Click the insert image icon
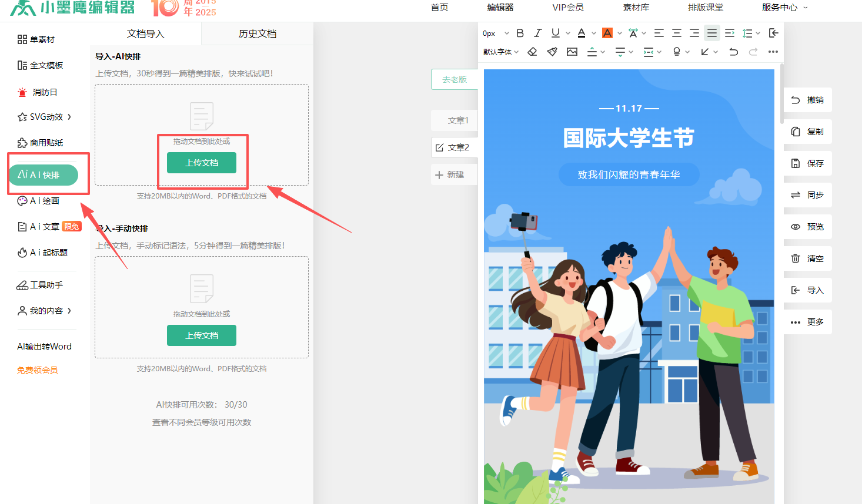Image resolution: width=862 pixels, height=504 pixels. [x=572, y=52]
